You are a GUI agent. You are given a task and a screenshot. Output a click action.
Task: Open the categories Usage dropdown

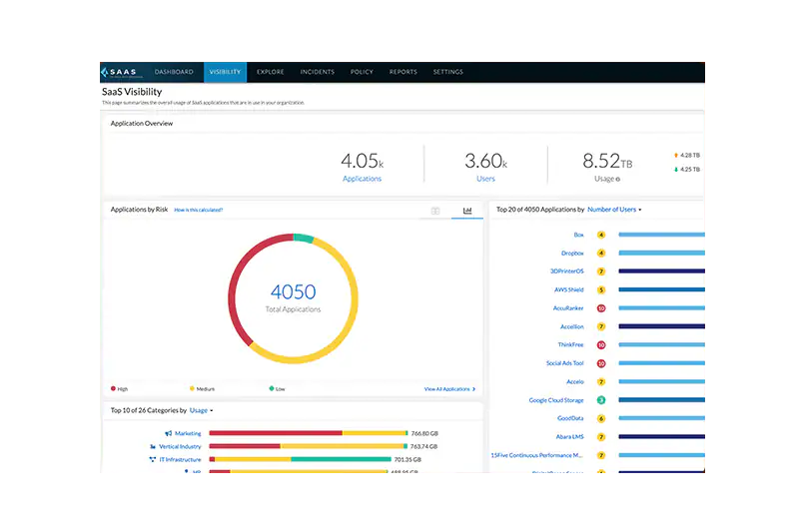[201, 410]
